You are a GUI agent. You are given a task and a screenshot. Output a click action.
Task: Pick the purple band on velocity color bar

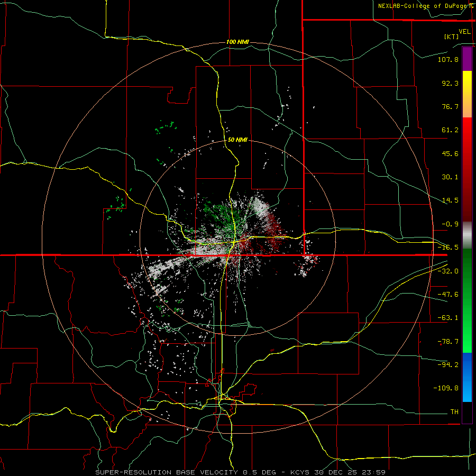click(x=467, y=59)
